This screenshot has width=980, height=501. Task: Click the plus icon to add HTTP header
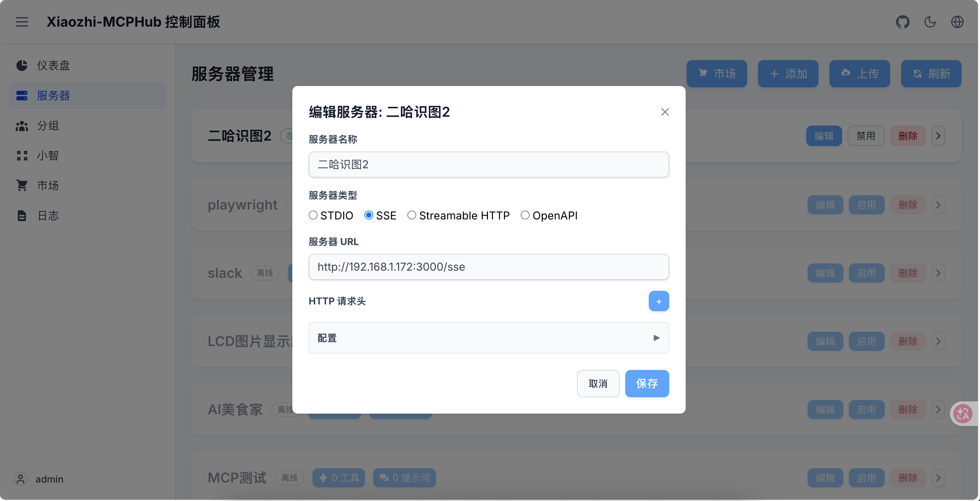659,301
